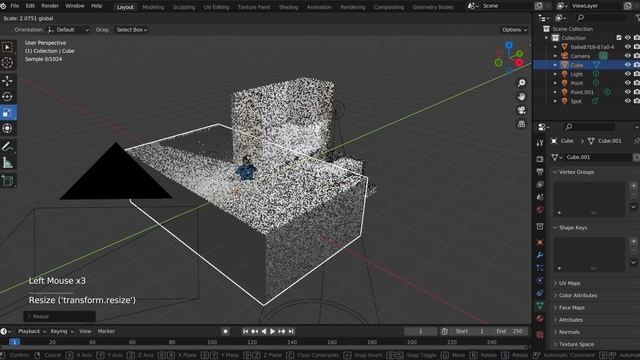Select the Scale tool
This screenshot has width=640, height=360.
tap(7, 113)
